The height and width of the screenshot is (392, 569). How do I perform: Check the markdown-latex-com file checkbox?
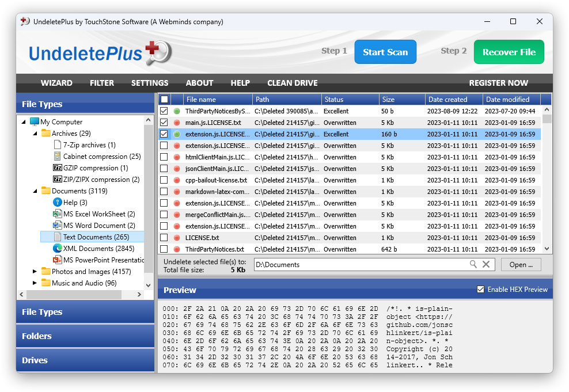164,192
